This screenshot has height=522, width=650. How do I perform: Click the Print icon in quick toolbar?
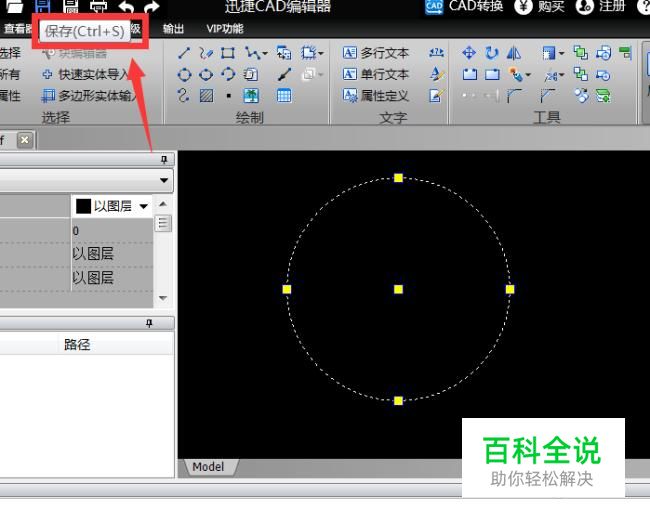[x=99, y=6]
